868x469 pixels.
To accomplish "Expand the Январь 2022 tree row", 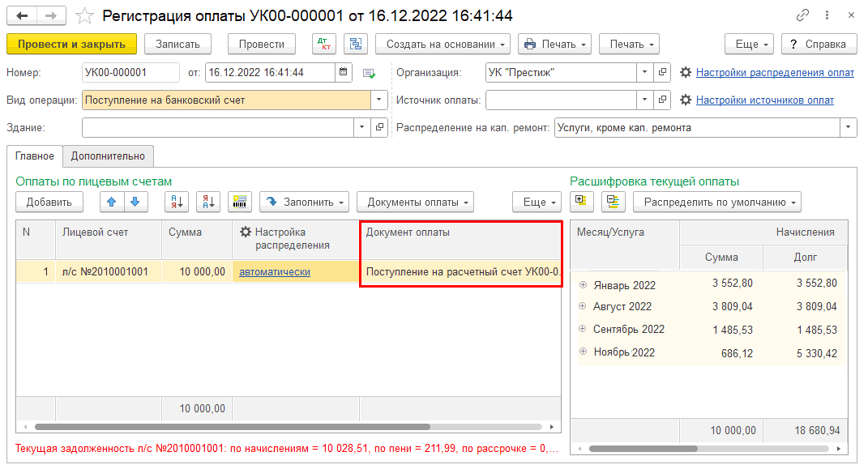I will pyautogui.click(x=583, y=284).
